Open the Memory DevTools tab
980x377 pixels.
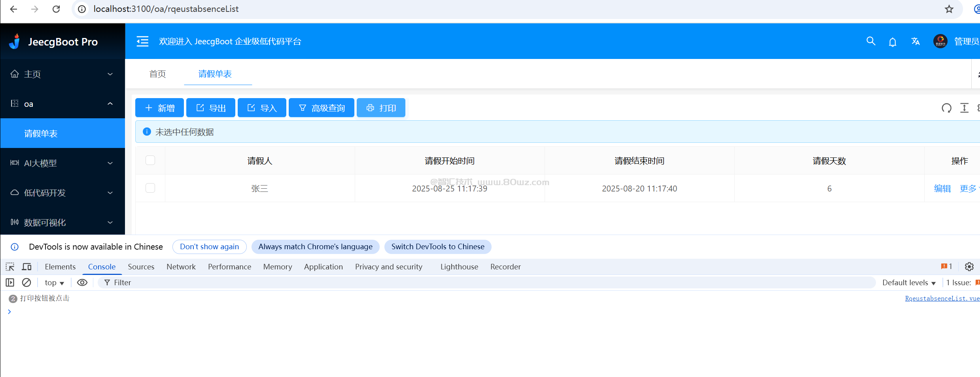click(x=278, y=267)
